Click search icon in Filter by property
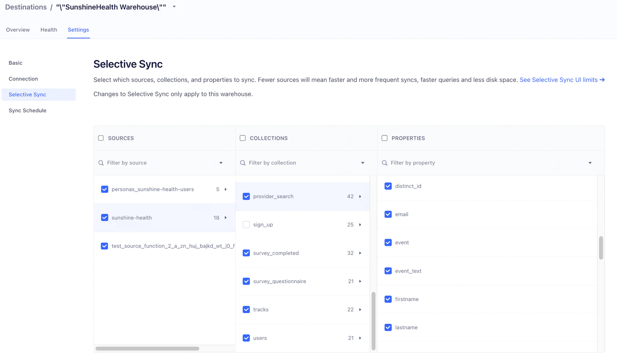Screen dimensions: 617x364 [384, 163]
